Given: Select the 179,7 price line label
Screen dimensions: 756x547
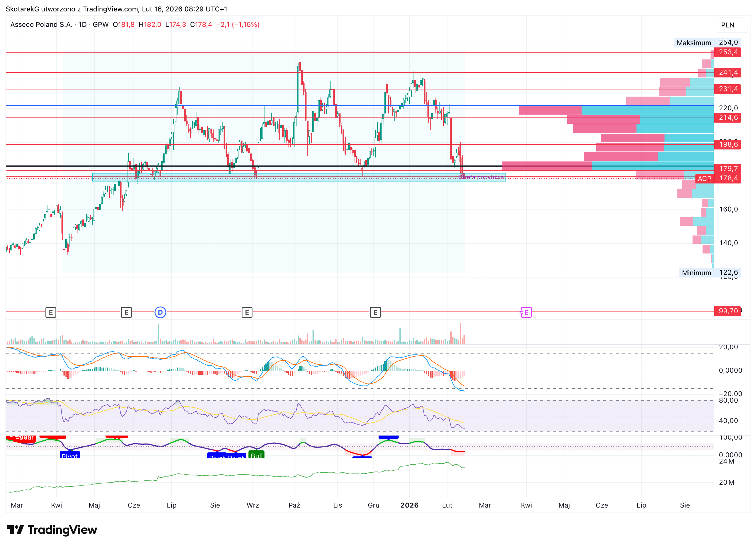Looking at the screenshot, I should click(x=728, y=169).
